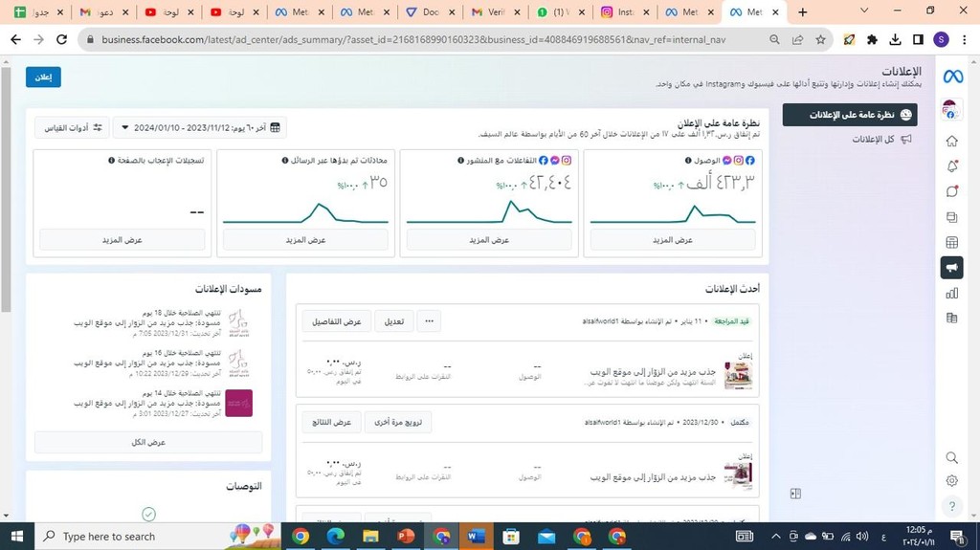The height and width of the screenshot is (550, 980).
Task: Click عرض المزيد under محادثات card
Action: point(305,240)
